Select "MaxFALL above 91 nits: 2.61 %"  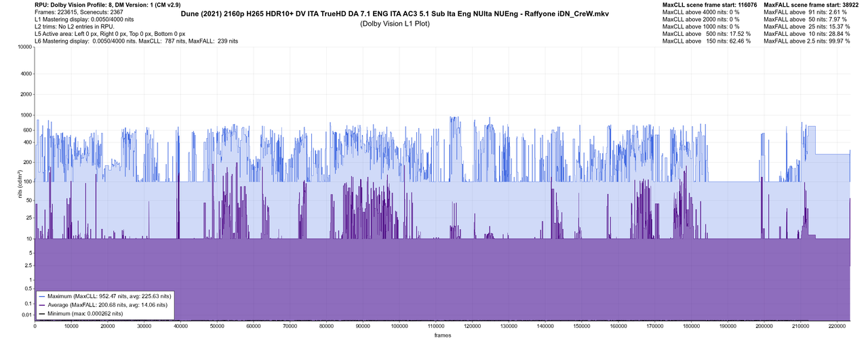pyautogui.click(x=805, y=12)
